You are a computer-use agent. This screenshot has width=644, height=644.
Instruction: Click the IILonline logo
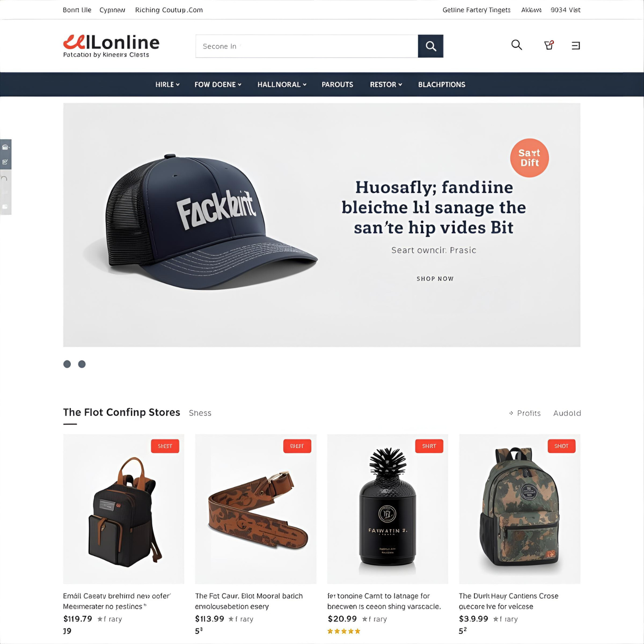pos(111,46)
